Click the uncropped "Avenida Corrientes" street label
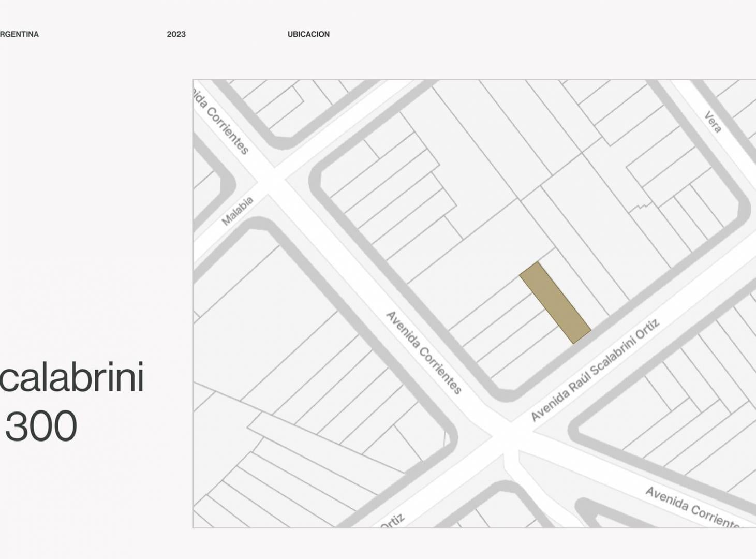756x559 pixels. (424, 352)
